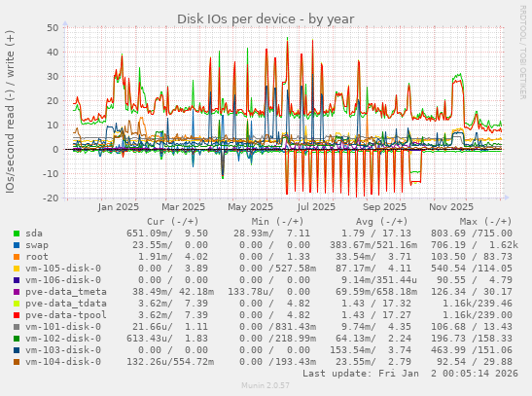Click the green sda legend swatch
Image resolution: width=532 pixels, height=396 pixels.
tap(17, 234)
